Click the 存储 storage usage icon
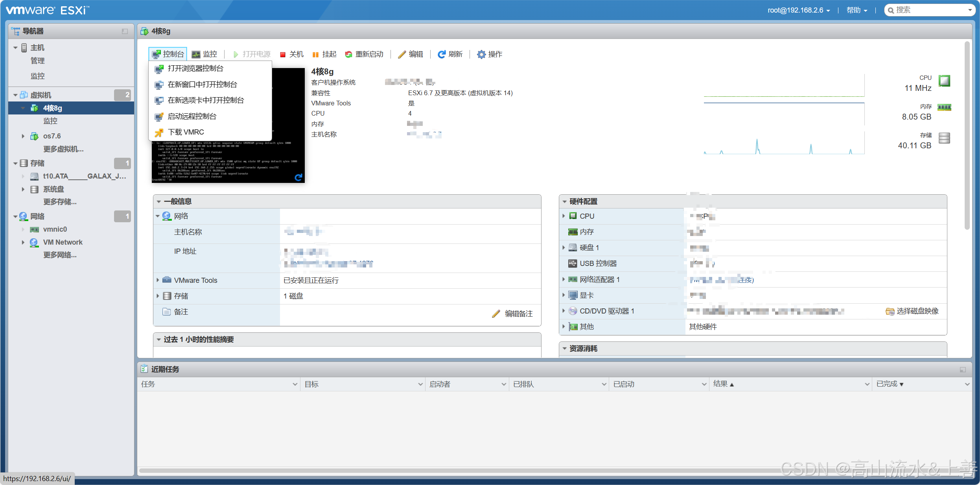Image resolution: width=980 pixels, height=485 pixels. pyautogui.click(x=945, y=138)
